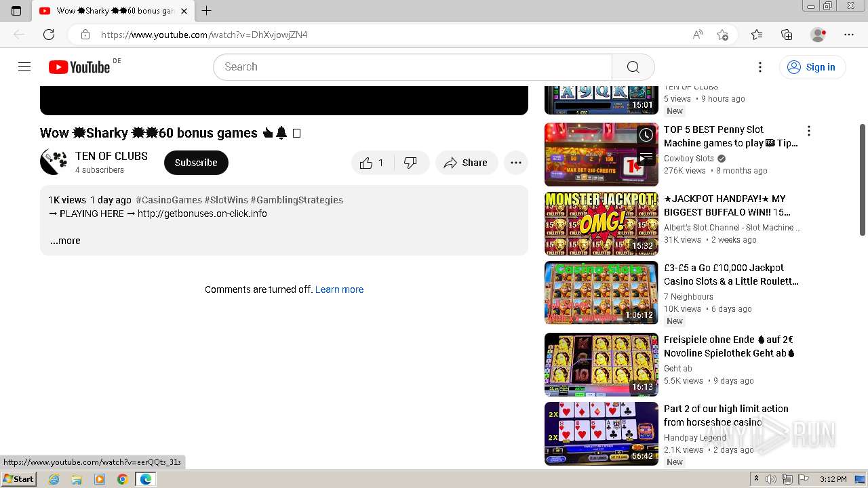Open Geht ab channel link

point(678,369)
